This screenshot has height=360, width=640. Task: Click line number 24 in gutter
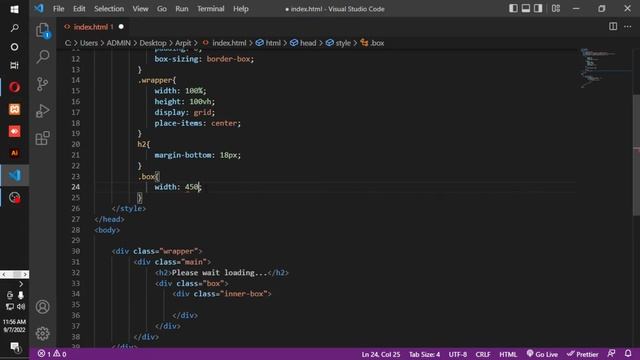tap(76, 187)
